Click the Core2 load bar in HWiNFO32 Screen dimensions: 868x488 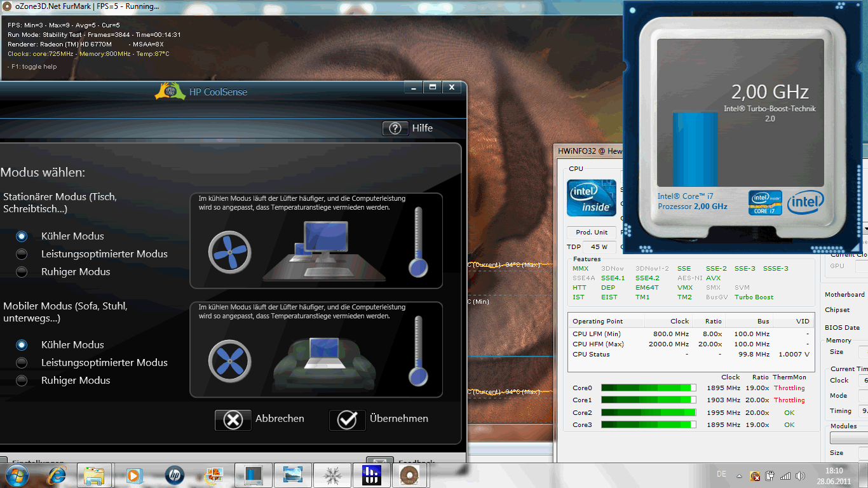[649, 412]
